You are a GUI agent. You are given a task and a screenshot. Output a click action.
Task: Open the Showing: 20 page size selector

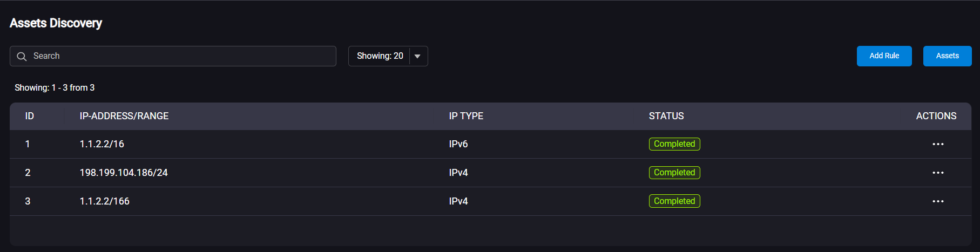point(388,56)
